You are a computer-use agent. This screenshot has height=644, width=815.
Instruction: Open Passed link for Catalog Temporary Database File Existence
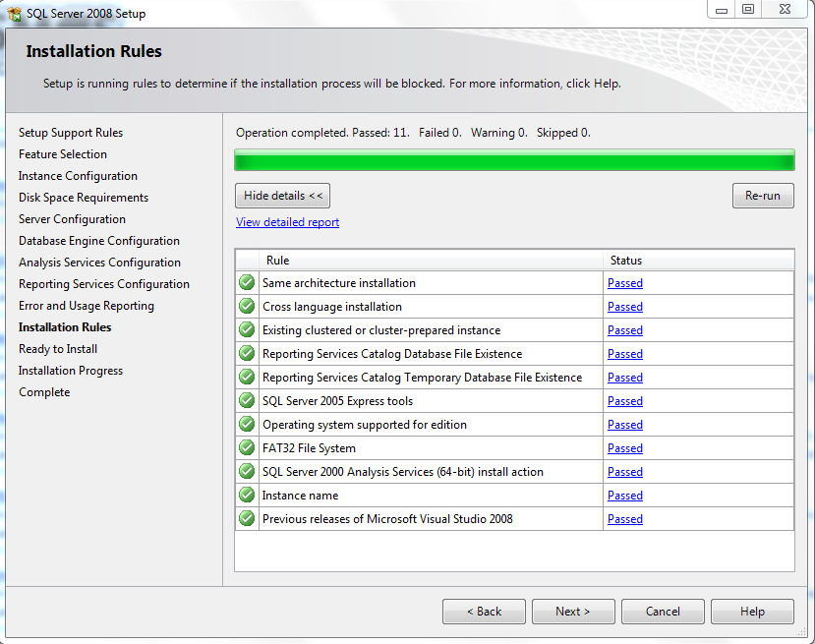pos(625,378)
